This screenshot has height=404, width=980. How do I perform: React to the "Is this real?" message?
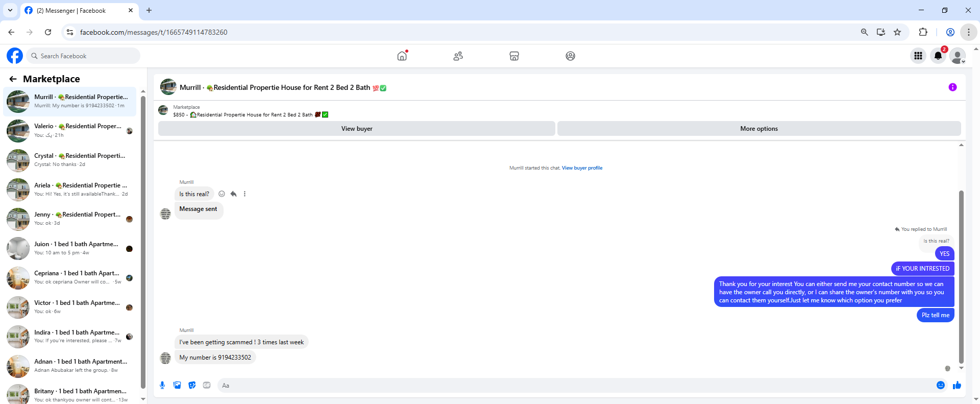coord(222,194)
